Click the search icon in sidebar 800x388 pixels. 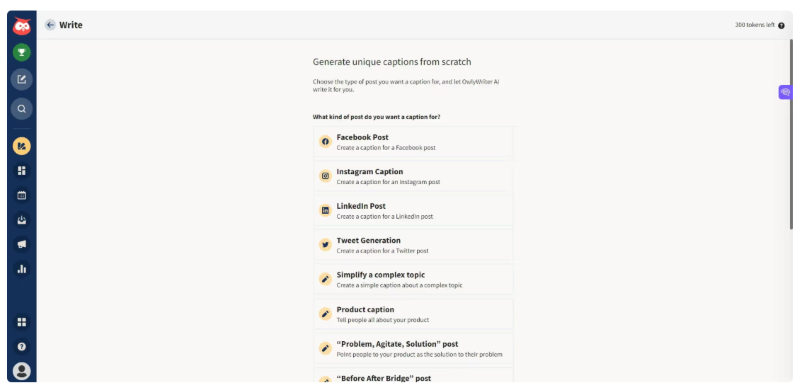[x=21, y=109]
